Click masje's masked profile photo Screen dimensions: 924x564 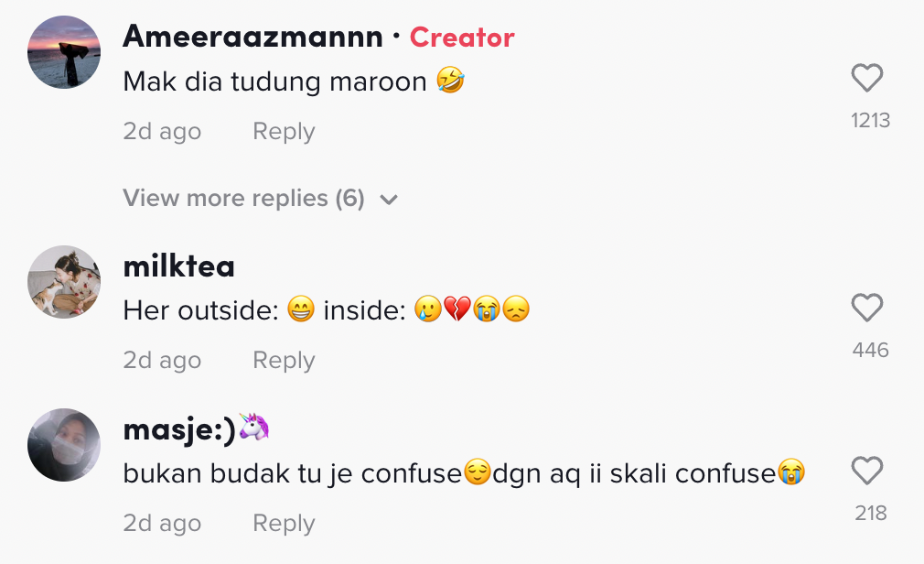64,445
